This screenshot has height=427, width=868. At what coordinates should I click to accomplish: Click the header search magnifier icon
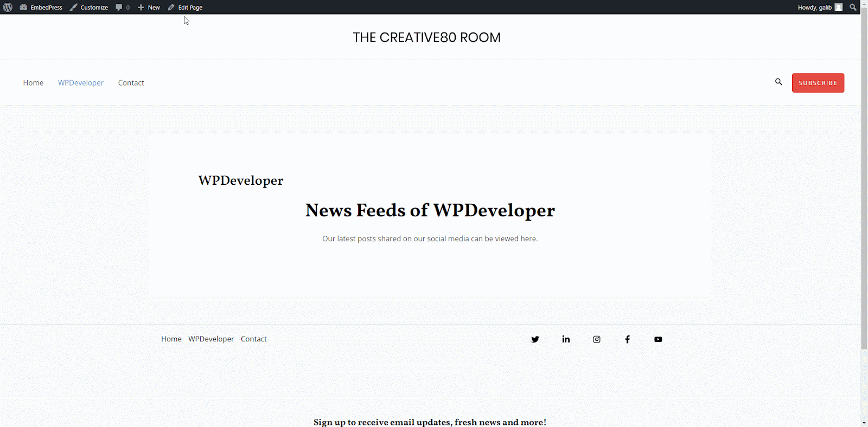(x=778, y=82)
